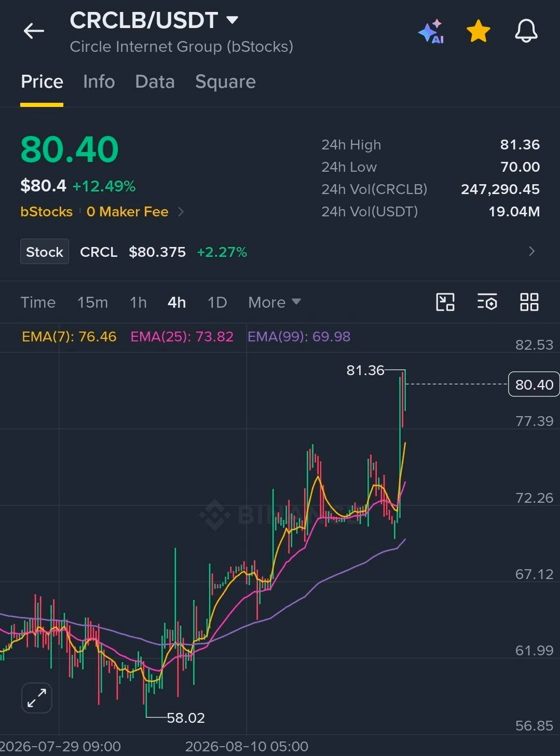Open price alerts bell icon
The width and height of the screenshot is (560, 756).
point(526,31)
